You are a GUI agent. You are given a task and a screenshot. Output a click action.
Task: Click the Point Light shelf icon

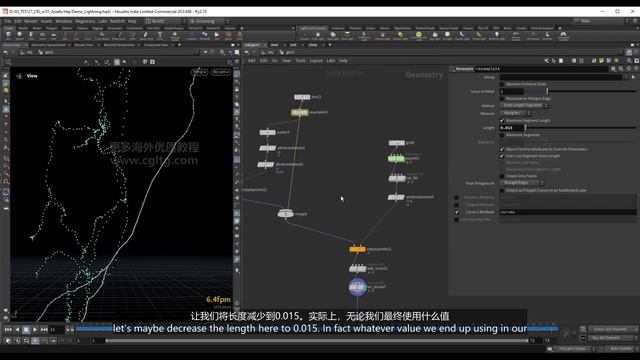pyautogui.click(x=318, y=36)
